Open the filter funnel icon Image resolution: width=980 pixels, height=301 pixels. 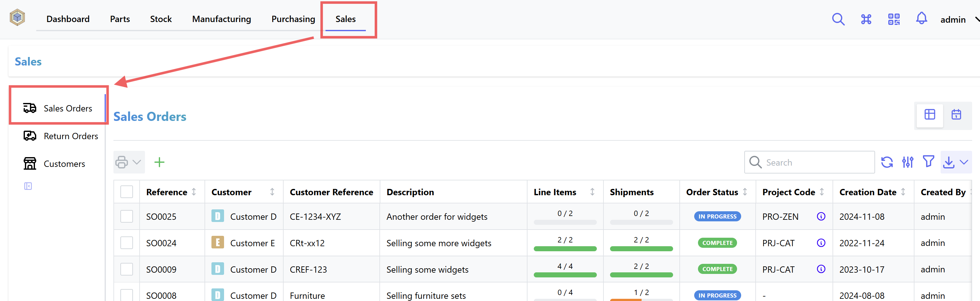(x=929, y=162)
